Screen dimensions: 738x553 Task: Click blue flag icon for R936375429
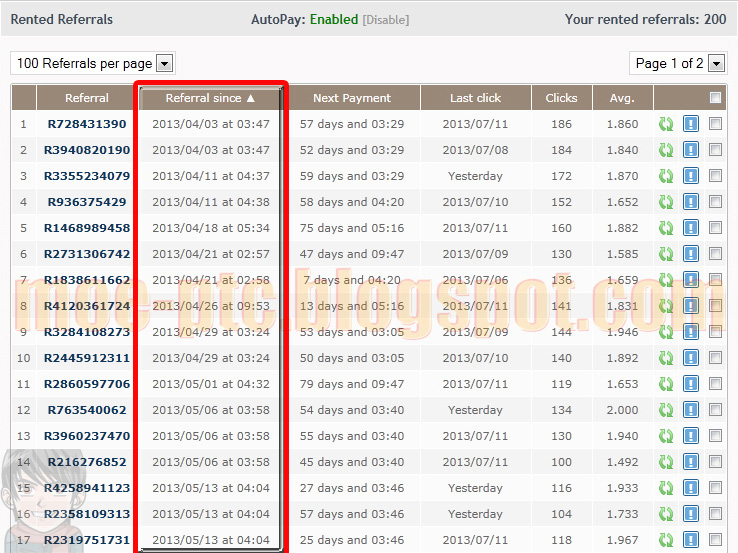pos(691,201)
